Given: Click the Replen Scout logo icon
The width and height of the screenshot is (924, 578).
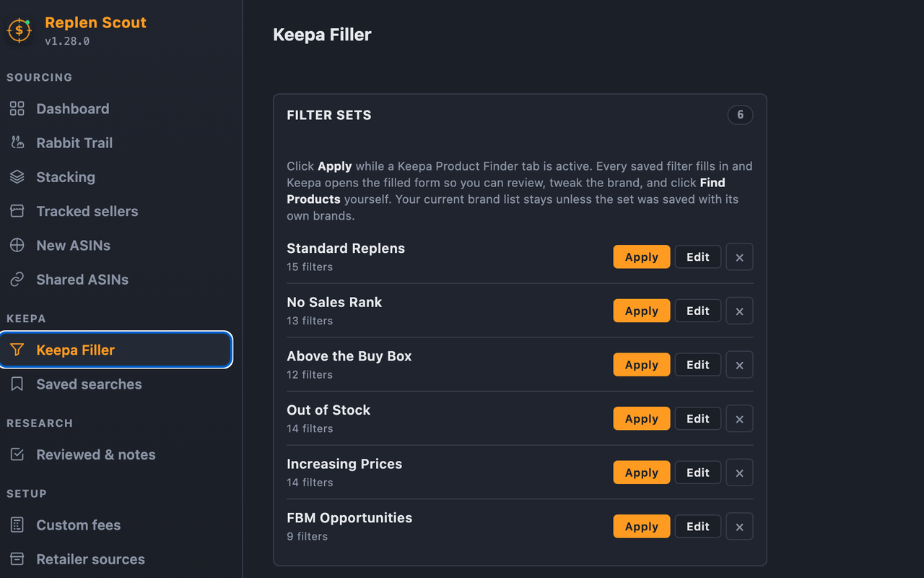Looking at the screenshot, I should (x=19, y=30).
